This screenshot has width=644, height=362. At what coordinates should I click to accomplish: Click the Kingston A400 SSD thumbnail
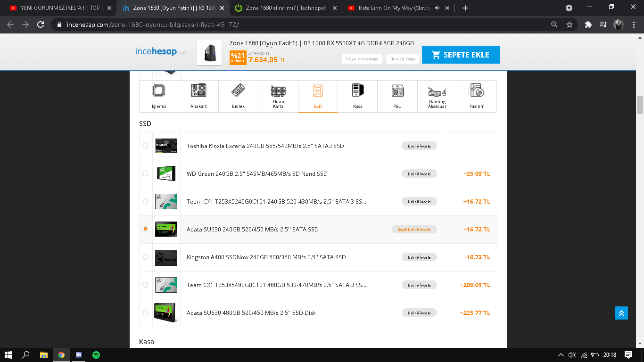tap(166, 257)
